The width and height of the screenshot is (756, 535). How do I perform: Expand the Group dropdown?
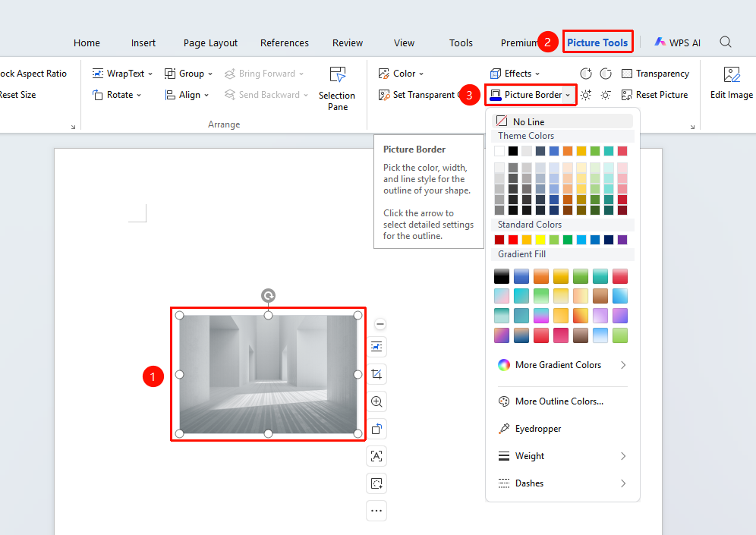(188, 74)
